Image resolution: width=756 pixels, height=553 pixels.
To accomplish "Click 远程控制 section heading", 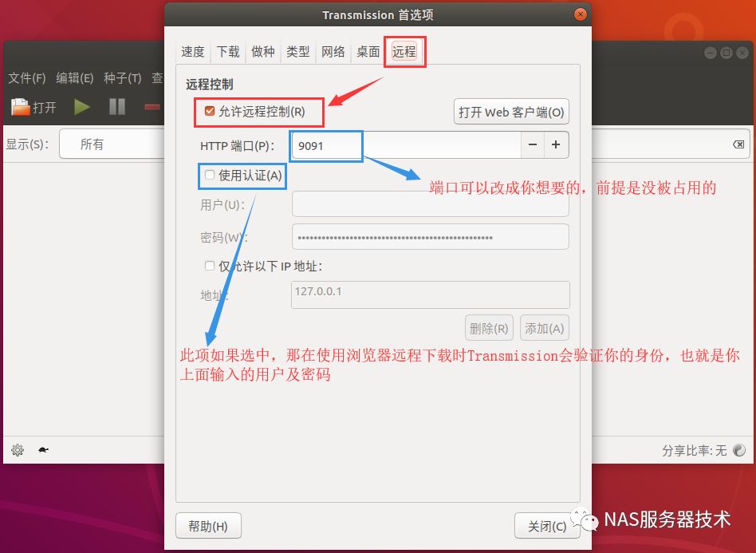I will click(x=209, y=85).
